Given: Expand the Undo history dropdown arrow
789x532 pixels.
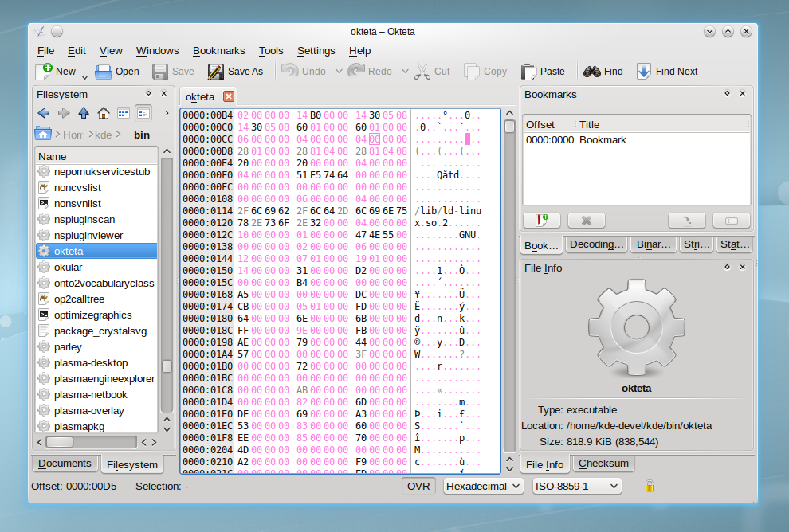Looking at the screenshot, I should 339,71.
